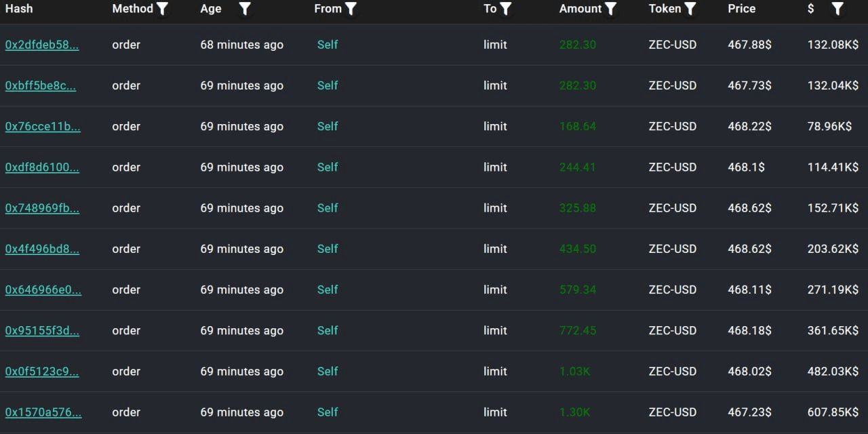Select price 468.18$
This screenshot has height=434, width=868.
click(749, 330)
